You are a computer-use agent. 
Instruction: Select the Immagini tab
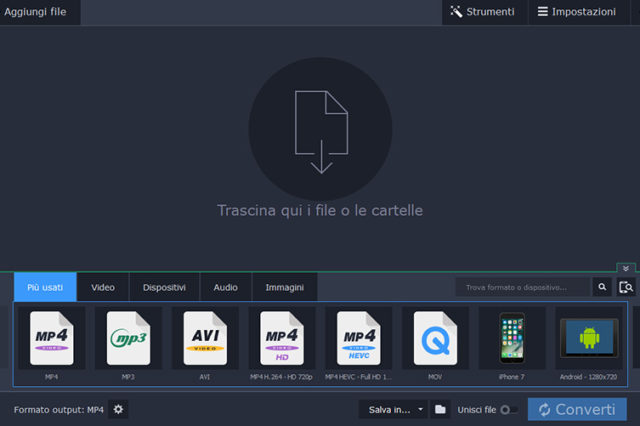coord(284,287)
